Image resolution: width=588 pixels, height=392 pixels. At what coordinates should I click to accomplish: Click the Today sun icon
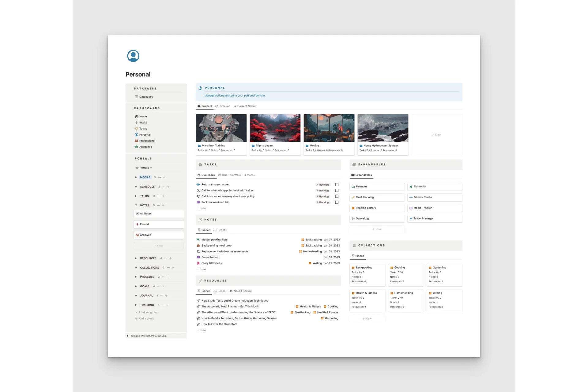coord(136,129)
